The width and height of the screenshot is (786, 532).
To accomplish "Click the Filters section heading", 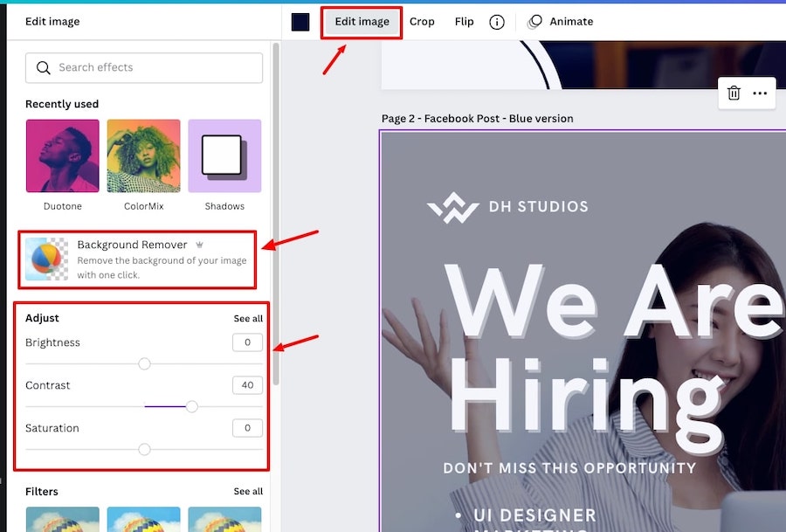I will click(42, 492).
